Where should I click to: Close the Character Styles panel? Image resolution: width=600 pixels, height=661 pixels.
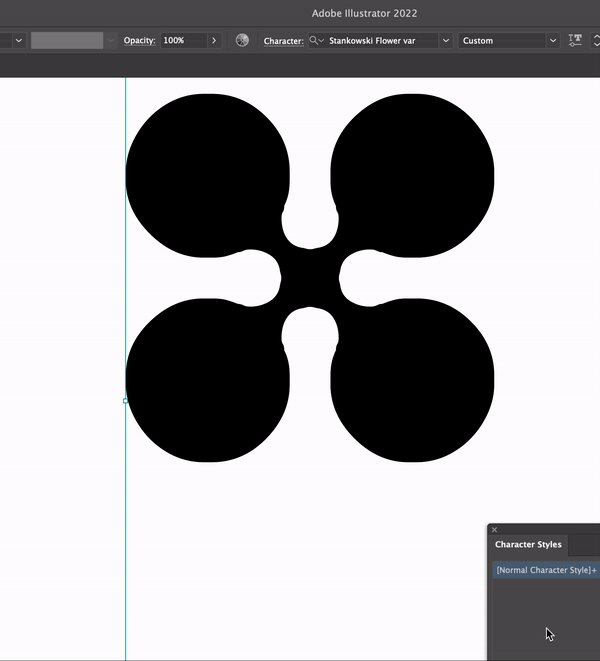coord(495,530)
